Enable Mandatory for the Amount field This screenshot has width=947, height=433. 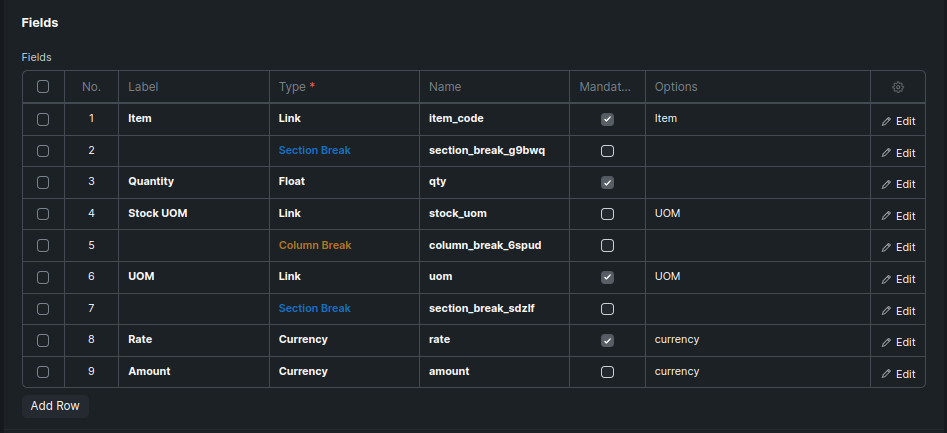[x=607, y=372]
